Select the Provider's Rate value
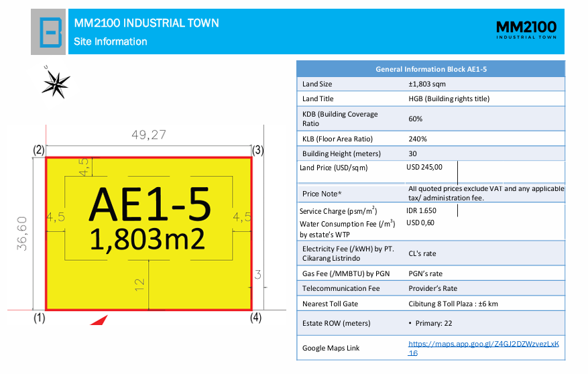Viewport: 588px width, 374px height. (432, 289)
